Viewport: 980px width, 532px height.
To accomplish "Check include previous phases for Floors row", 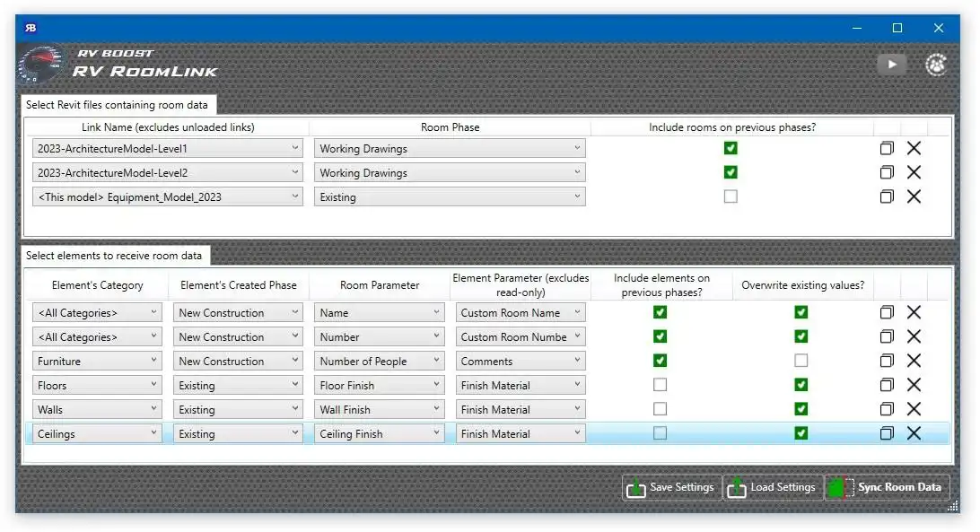I will (660, 385).
